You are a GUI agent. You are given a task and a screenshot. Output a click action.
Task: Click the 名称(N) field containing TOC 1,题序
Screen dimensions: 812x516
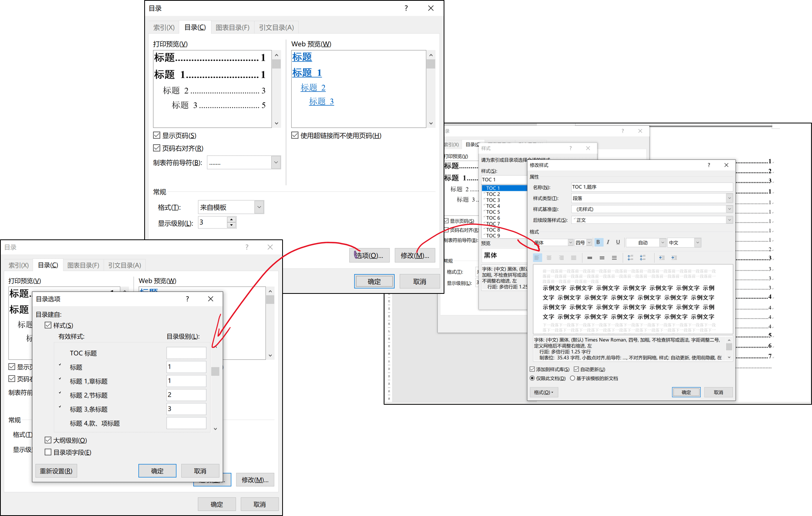click(x=652, y=187)
